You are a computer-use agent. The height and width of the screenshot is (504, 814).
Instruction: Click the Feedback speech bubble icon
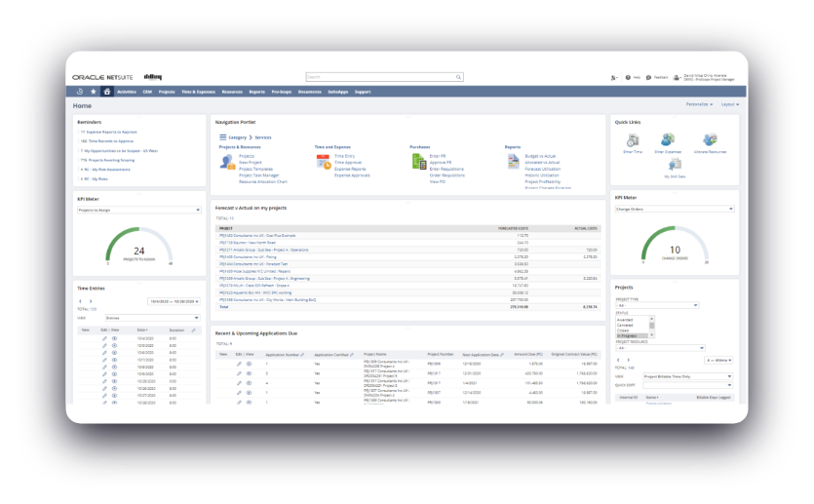[647, 76]
